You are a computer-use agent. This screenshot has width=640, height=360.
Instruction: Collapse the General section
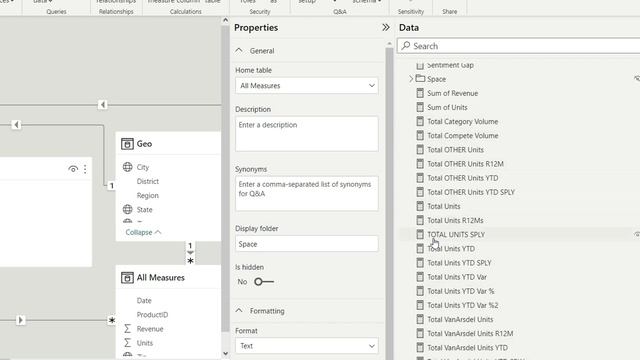(239, 51)
